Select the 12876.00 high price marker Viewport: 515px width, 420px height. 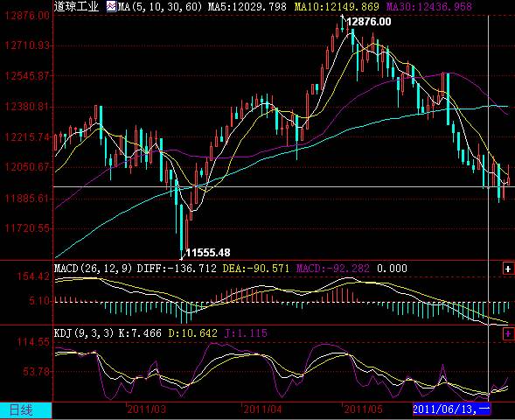[x=369, y=22]
